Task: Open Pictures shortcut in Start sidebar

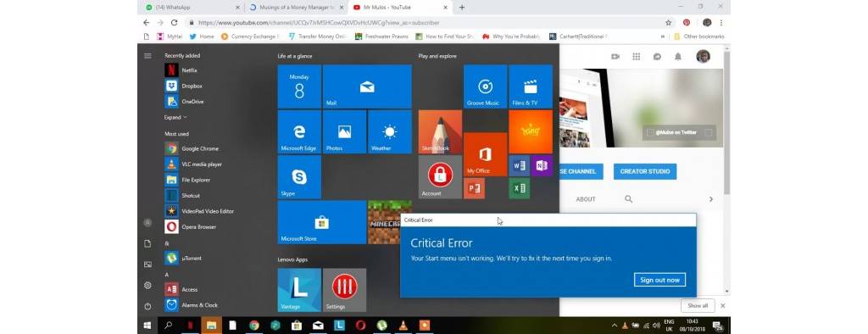Action: click(147, 264)
